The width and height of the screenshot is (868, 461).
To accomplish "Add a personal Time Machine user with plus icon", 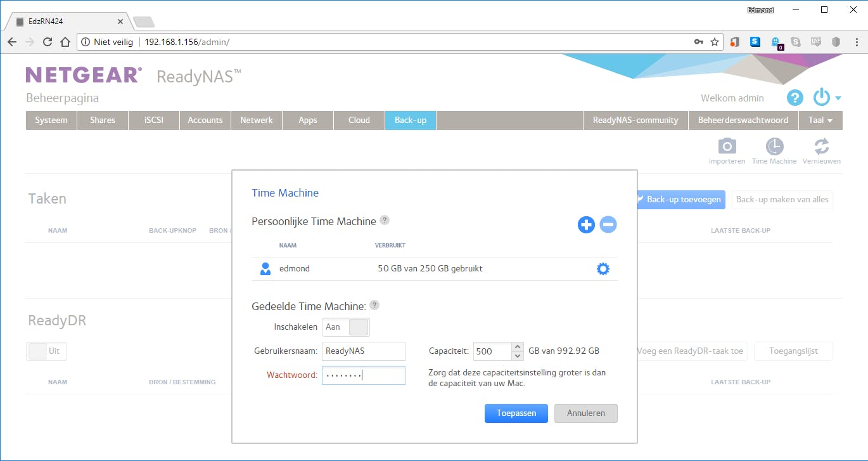I will coord(586,224).
